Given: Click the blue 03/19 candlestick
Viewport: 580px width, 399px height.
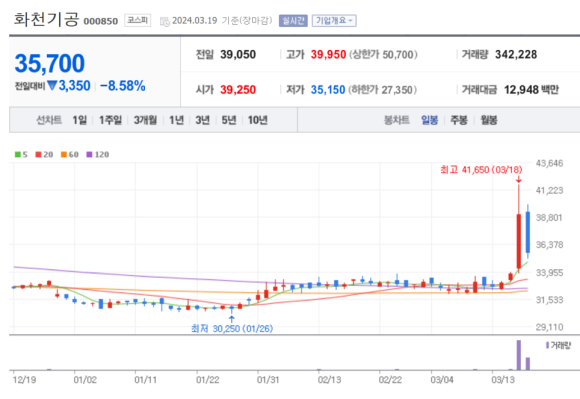Looking at the screenshot, I should [528, 232].
